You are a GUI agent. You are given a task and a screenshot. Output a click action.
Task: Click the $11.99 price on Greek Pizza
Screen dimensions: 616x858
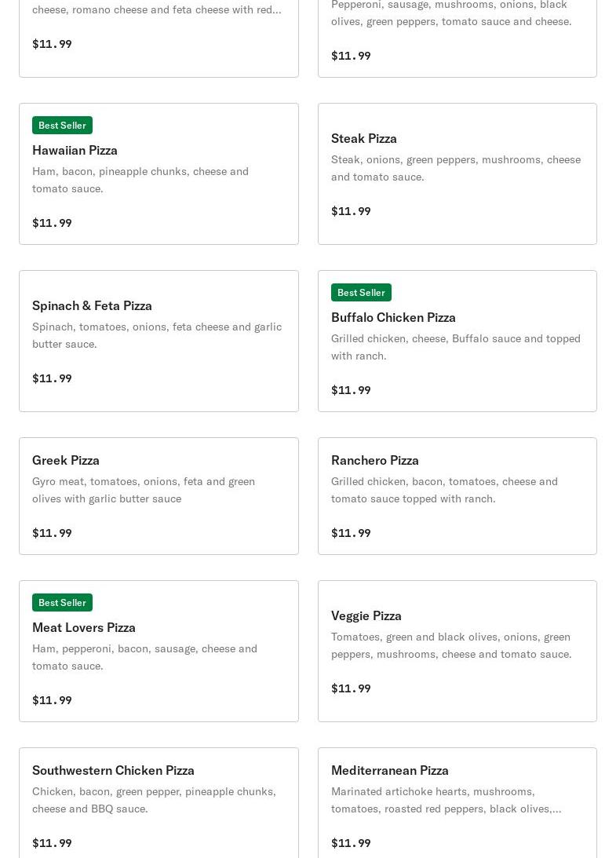[x=52, y=533]
